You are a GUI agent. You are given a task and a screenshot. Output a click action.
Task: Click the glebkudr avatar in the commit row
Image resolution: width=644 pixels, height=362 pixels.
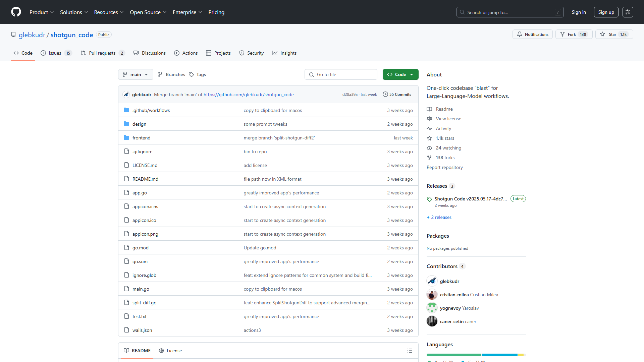point(126,95)
